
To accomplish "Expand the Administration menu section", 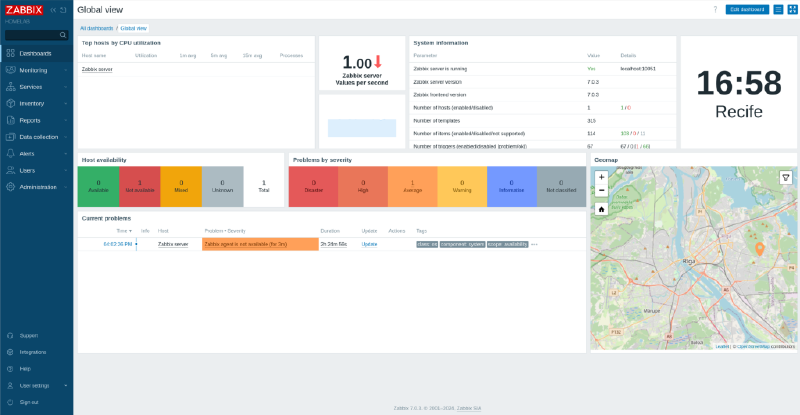I will [36, 187].
